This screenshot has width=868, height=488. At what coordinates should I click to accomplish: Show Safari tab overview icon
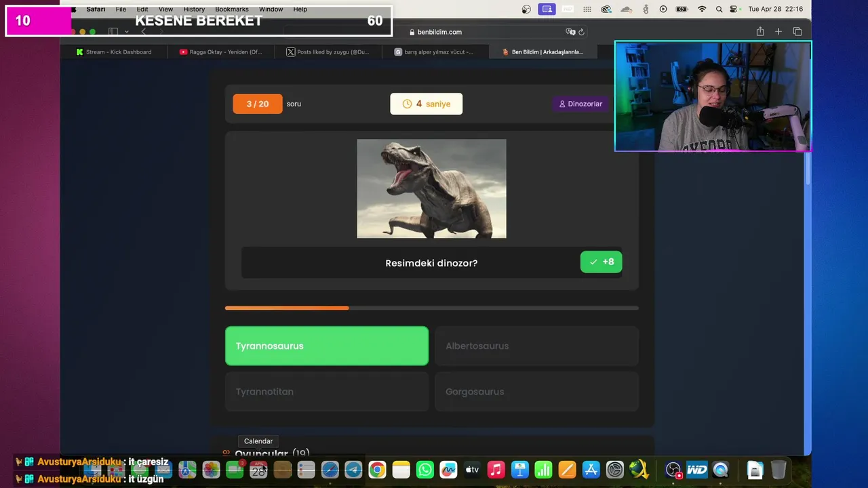(797, 32)
